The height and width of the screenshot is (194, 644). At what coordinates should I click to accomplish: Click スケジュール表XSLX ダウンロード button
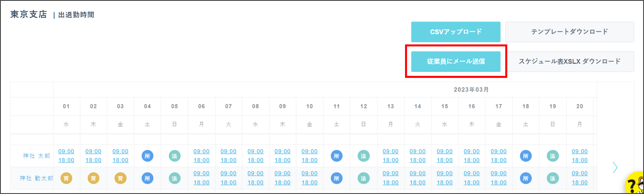click(569, 62)
